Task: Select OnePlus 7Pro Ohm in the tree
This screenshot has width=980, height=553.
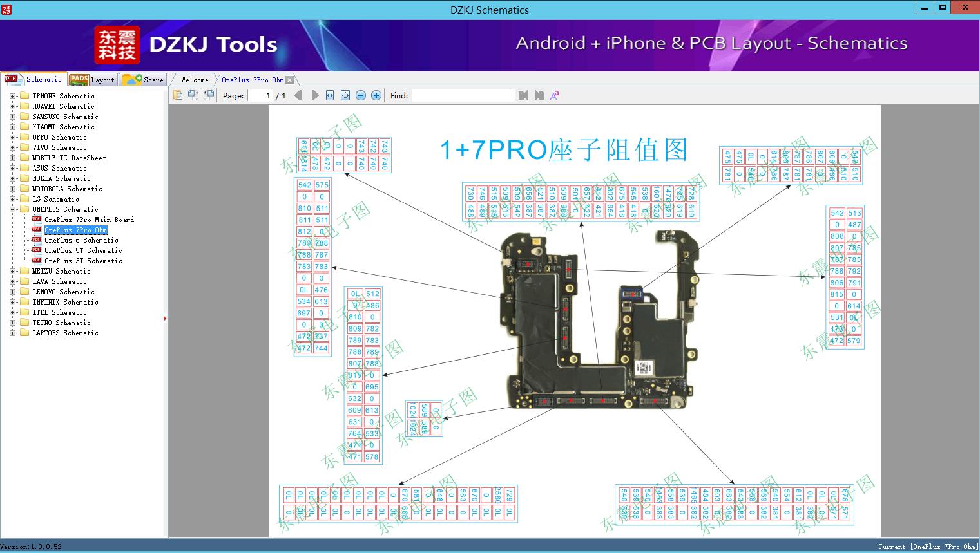Action: pyautogui.click(x=76, y=230)
